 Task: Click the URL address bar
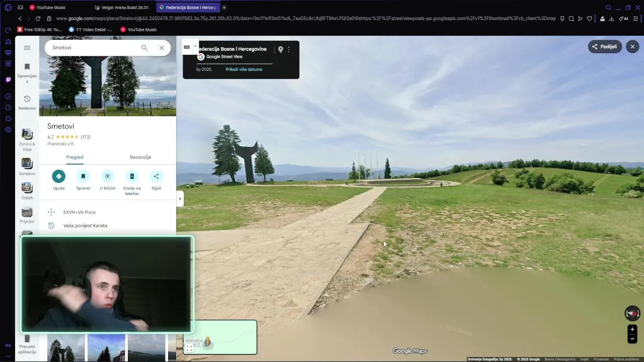(x=305, y=19)
